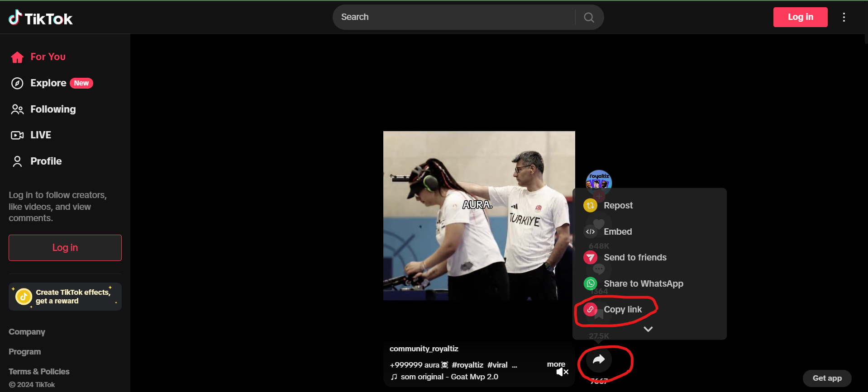Expand the Program footer section

click(x=25, y=352)
